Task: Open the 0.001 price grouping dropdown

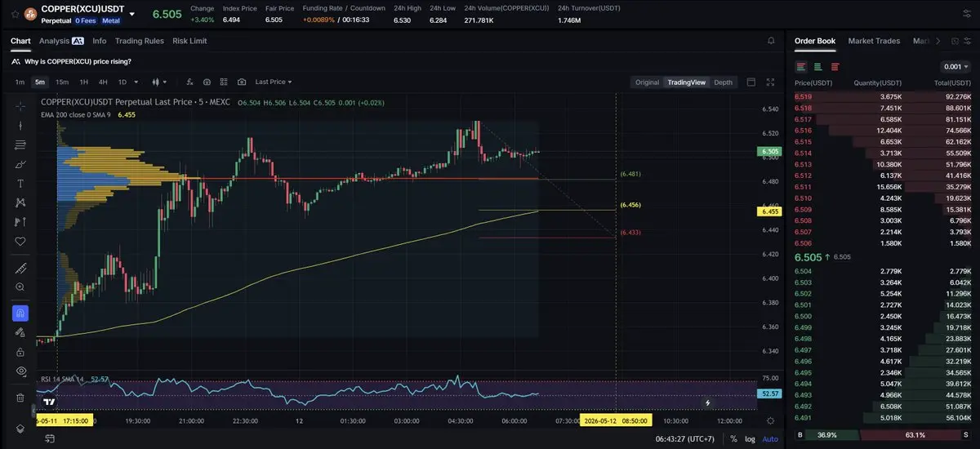Action: 954,67
